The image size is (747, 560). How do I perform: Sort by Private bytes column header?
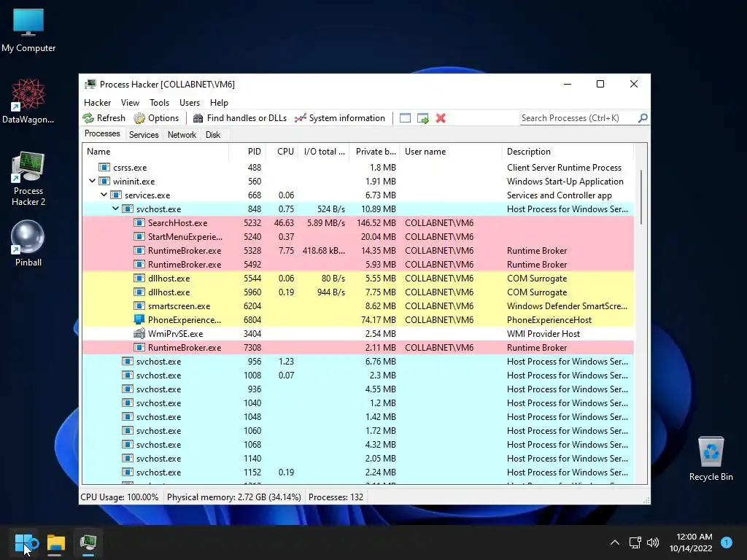375,152
